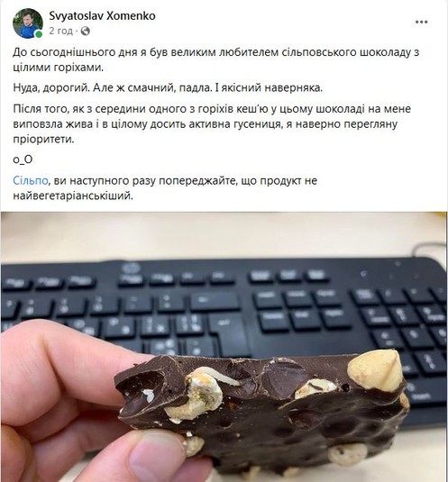Click the round hollow cavity in the chocolate
The image size is (448, 482).
click(x=285, y=377)
